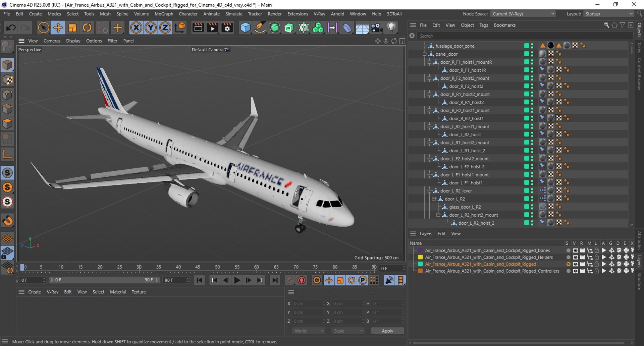This screenshot has height=346, width=644.
Task: Select glass_door_L_R2 object
Action: tap(465, 207)
